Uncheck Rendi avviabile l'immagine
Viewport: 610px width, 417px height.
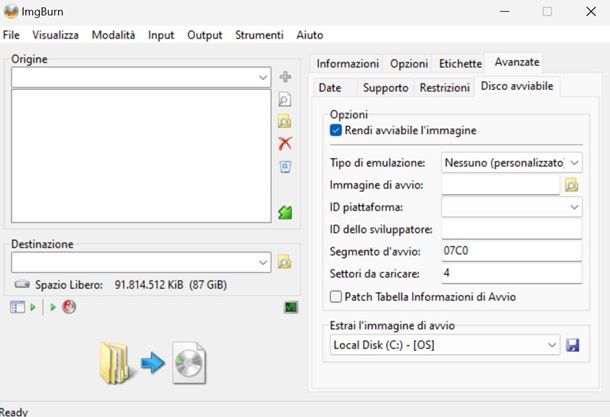point(336,130)
